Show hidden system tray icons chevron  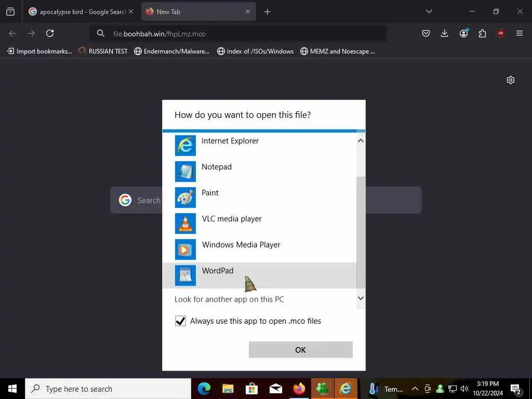point(415,389)
